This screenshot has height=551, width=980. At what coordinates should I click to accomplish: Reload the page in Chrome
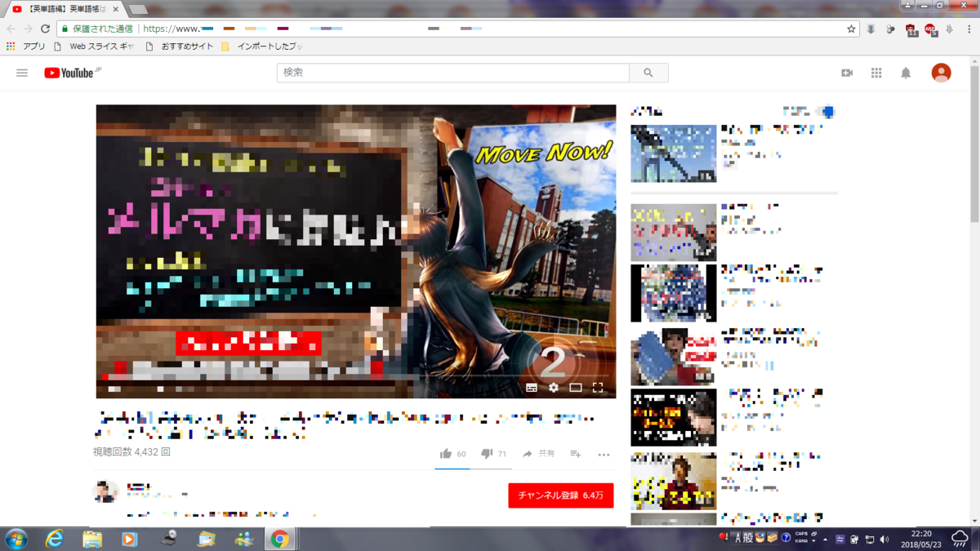pos(45,29)
